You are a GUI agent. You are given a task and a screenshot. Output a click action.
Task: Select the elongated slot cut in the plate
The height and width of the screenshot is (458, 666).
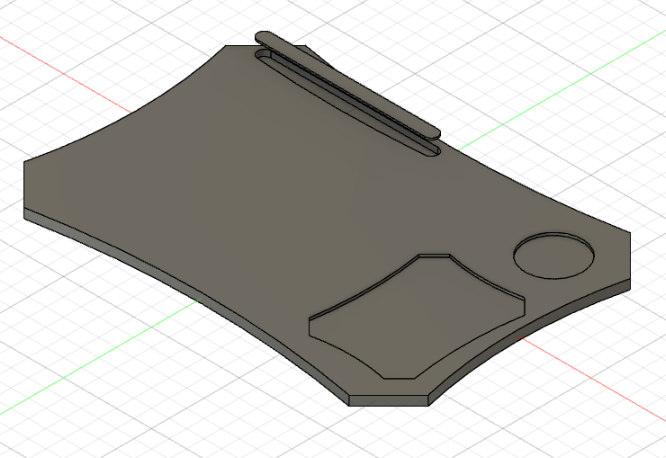(347, 105)
